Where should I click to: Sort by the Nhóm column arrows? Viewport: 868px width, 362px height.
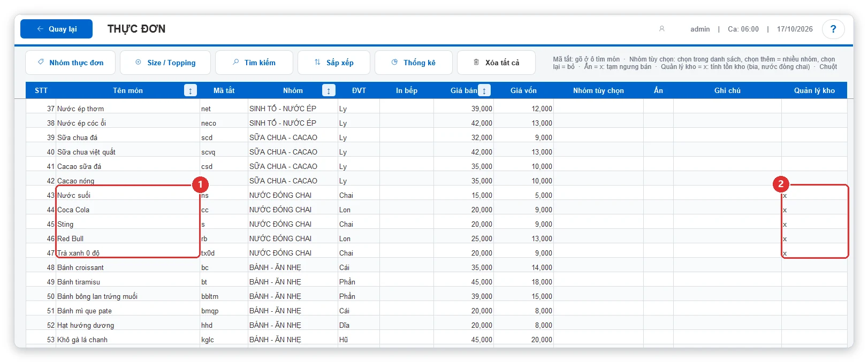pyautogui.click(x=329, y=90)
